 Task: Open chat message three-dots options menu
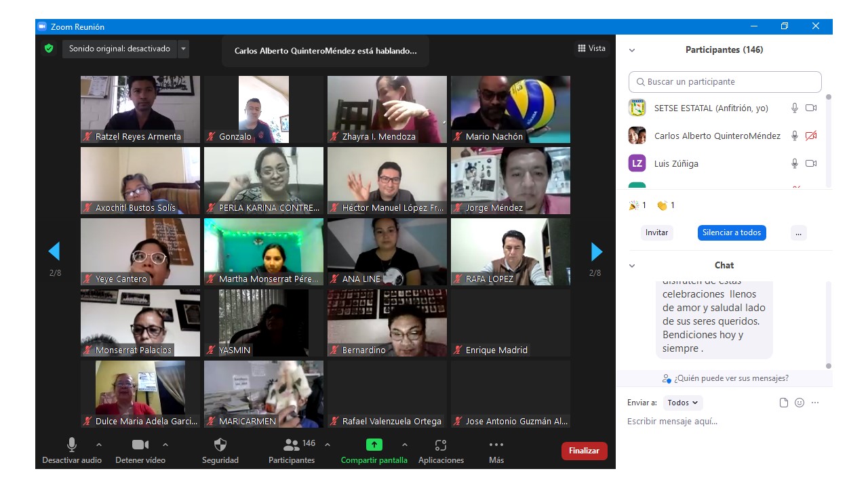tap(815, 403)
